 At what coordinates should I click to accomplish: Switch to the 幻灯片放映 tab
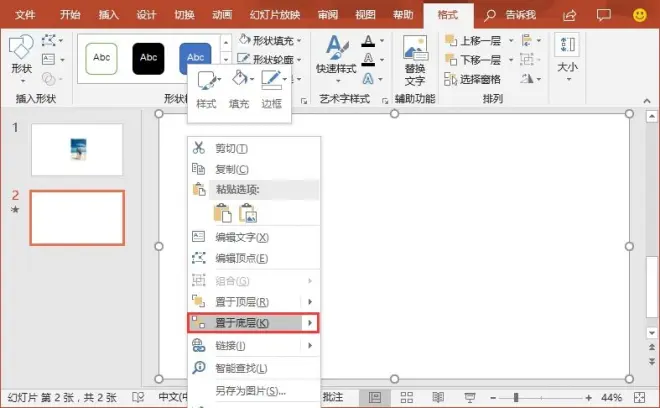pyautogui.click(x=275, y=15)
